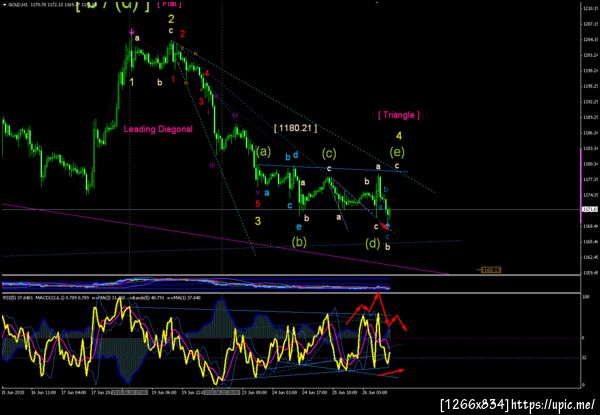This screenshot has width=600, height=415.
Task: Select the cyan 'e' label above (b)
Action: pos(298,226)
